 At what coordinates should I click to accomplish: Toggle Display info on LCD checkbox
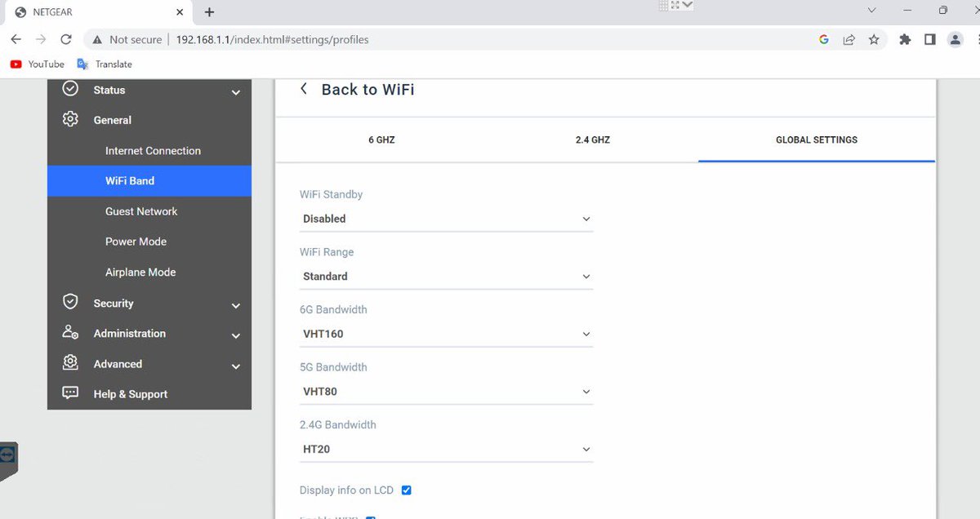pyautogui.click(x=407, y=490)
